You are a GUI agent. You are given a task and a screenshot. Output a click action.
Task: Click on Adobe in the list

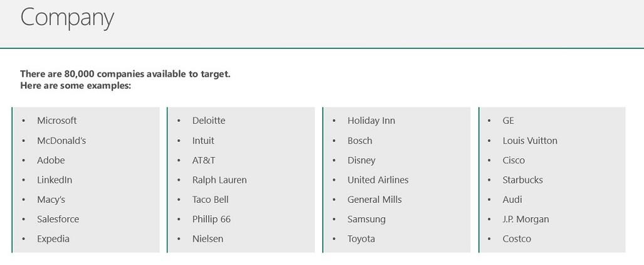coord(51,160)
